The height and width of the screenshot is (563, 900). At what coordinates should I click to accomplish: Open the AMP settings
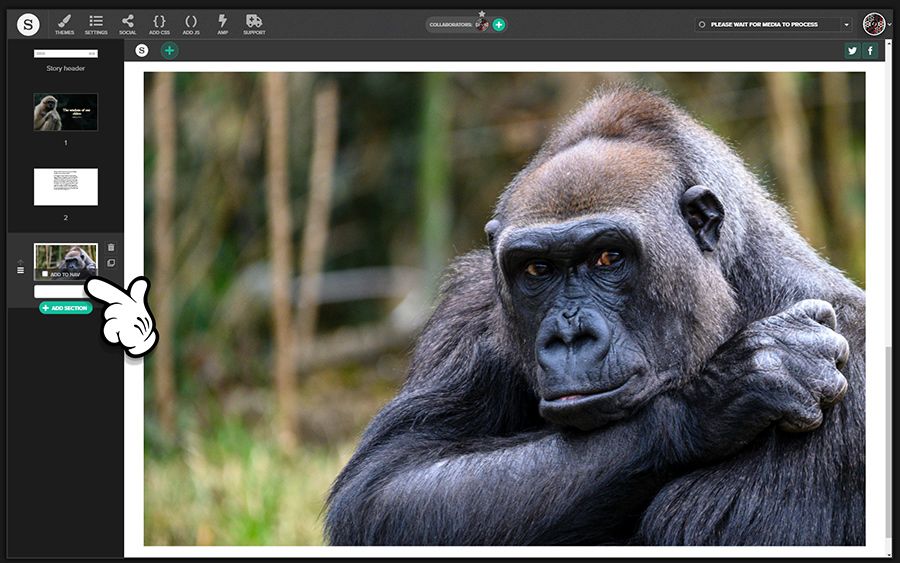223,25
